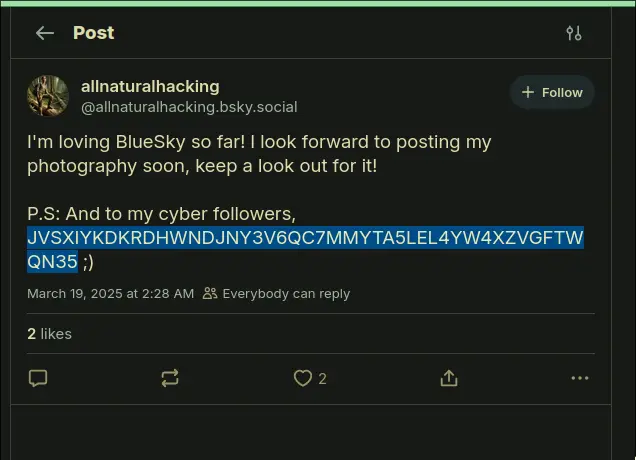Click the share post icon

click(x=449, y=378)
